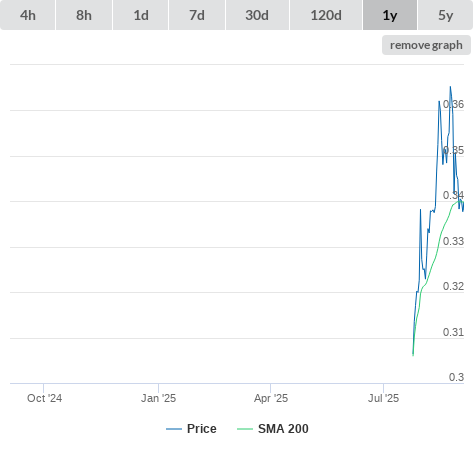
Task: Choose the 1d time range tab
Action: click(x=141, y=15)
